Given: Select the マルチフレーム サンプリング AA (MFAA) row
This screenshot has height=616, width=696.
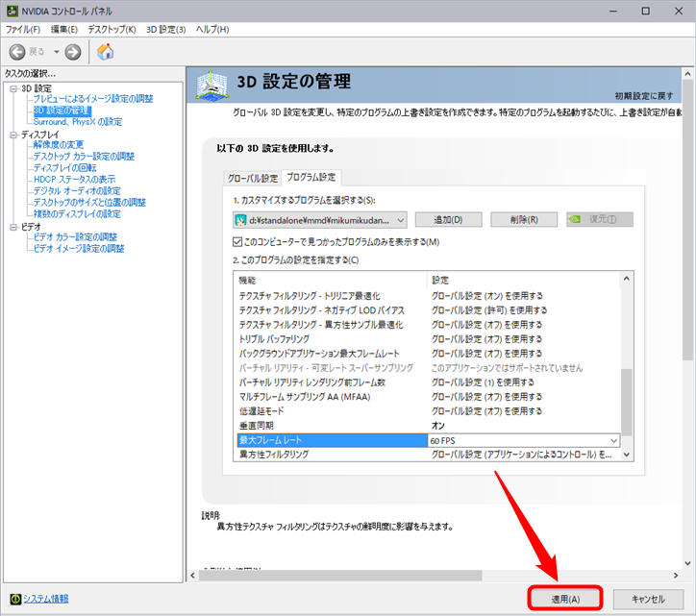Looking at the screenshot, I should (427, 397).
